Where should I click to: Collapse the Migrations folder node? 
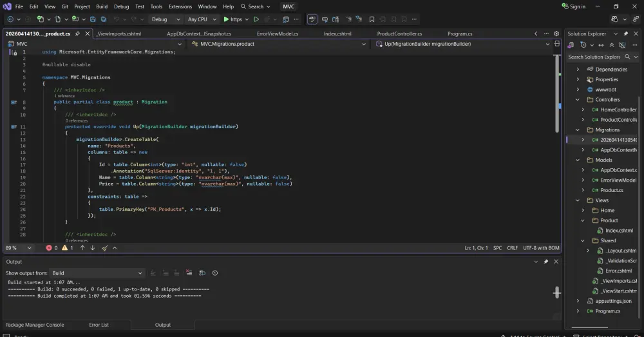tap(578, 130)
